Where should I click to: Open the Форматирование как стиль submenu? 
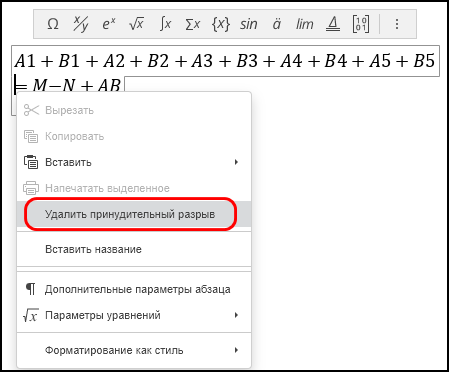point(134,350)
